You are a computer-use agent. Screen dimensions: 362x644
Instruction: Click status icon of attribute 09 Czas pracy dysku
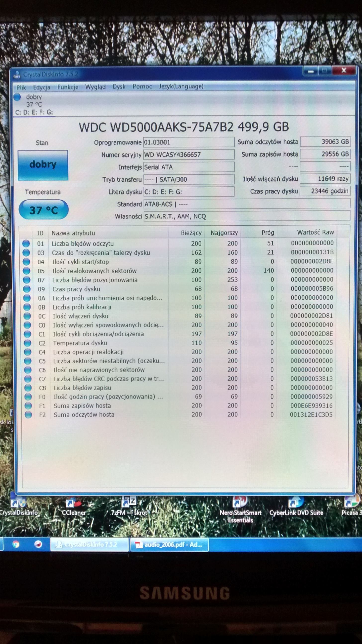27,289
